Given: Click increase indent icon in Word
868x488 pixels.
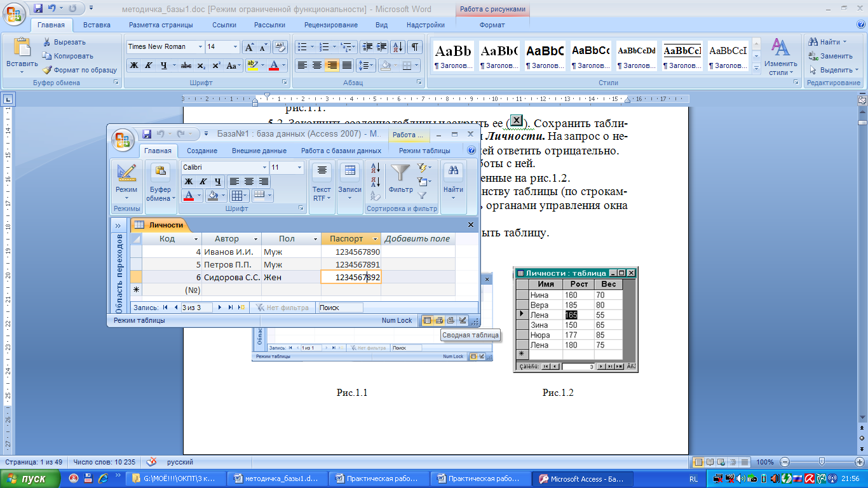Looking at the screenshot, I should coord(381,47).
